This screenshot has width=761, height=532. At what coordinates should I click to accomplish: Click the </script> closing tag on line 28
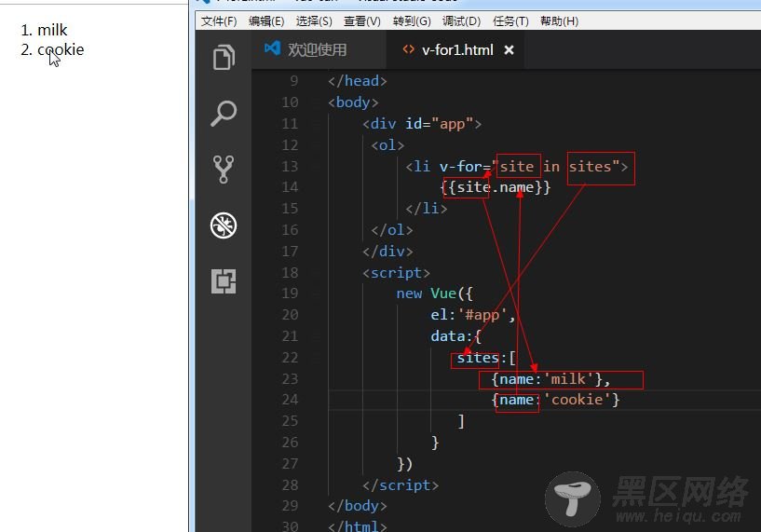401,485
